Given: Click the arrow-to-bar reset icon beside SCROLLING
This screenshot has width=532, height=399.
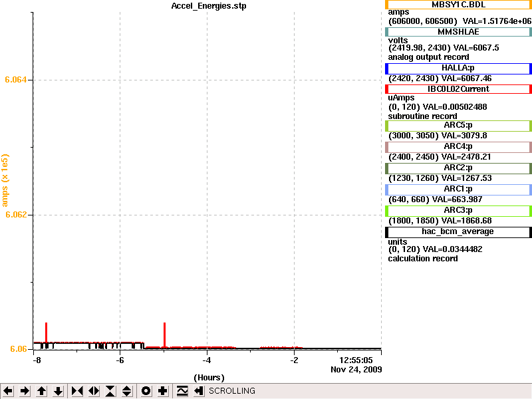Looking at the screenshot, I should point(198,391).
